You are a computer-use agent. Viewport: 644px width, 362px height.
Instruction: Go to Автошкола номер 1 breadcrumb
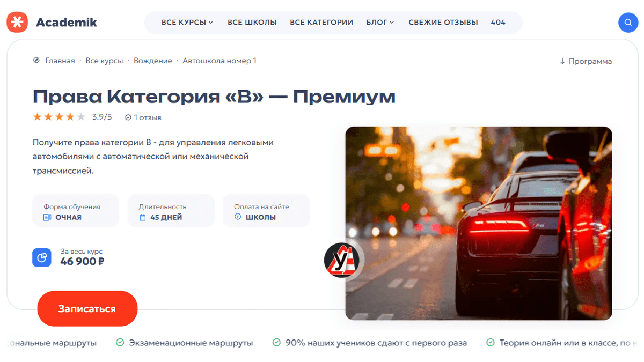point(219,61)
